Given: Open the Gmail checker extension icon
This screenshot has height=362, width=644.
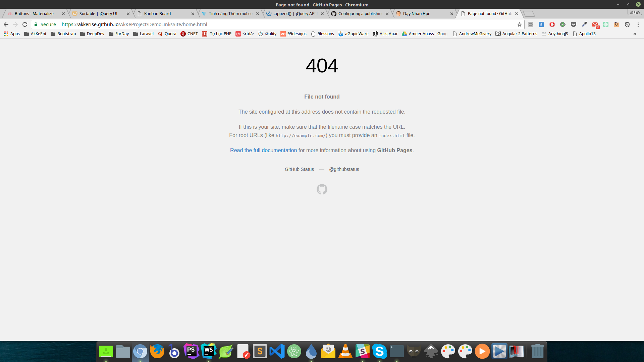Looking at the screenshot, I should coord(595,24).
